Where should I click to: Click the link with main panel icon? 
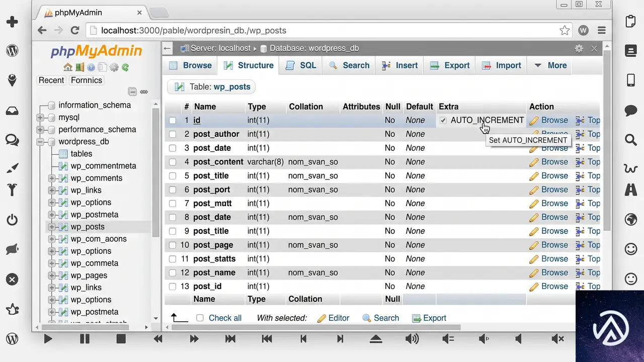[144, 92]
